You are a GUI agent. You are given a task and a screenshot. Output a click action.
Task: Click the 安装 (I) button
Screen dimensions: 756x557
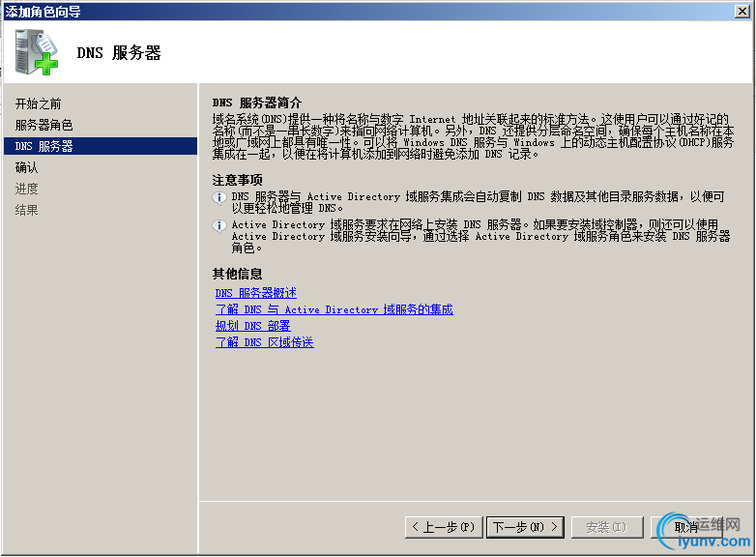606,527
